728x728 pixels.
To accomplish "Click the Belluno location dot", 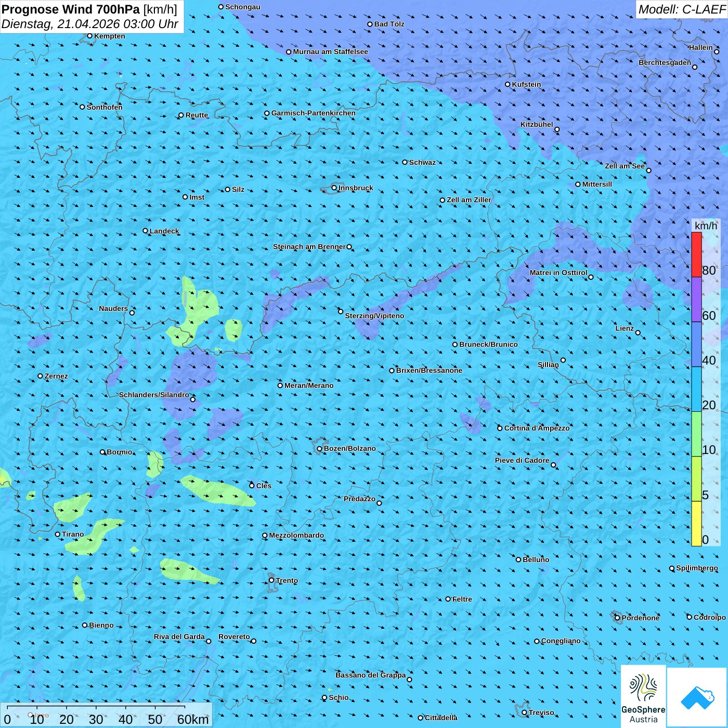I will 518,560.
